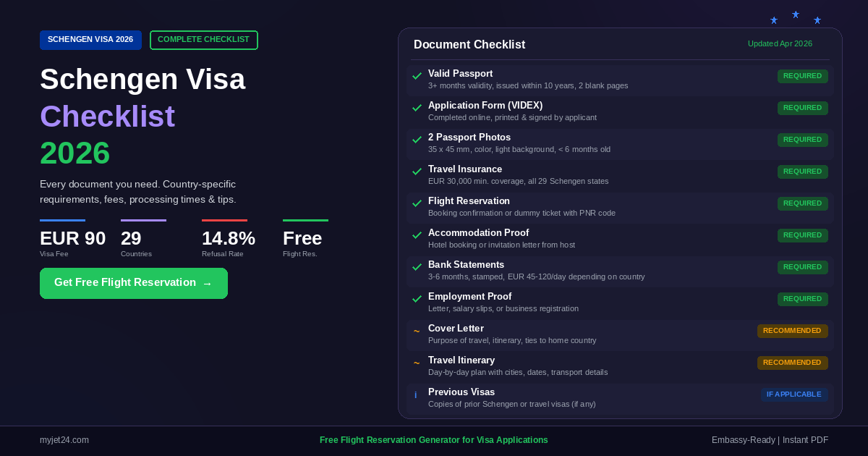
Task: Toggle the tilde marker for Travel Itinerary
Action: [x=416, y=363]
